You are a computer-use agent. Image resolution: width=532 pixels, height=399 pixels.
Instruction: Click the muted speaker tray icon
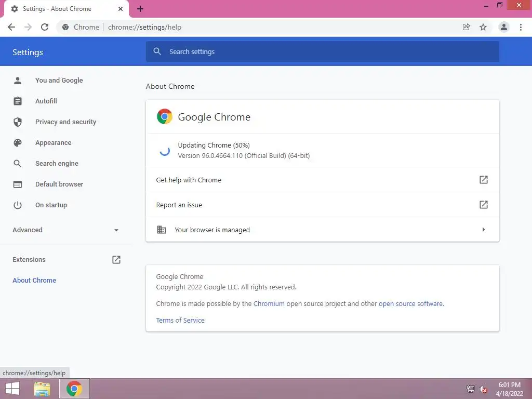483,389
